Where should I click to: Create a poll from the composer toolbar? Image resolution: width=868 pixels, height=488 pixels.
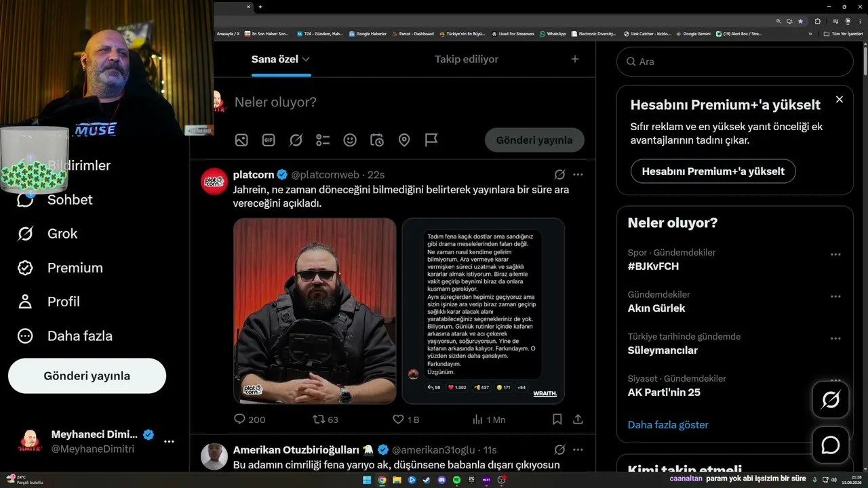point(323,140)
